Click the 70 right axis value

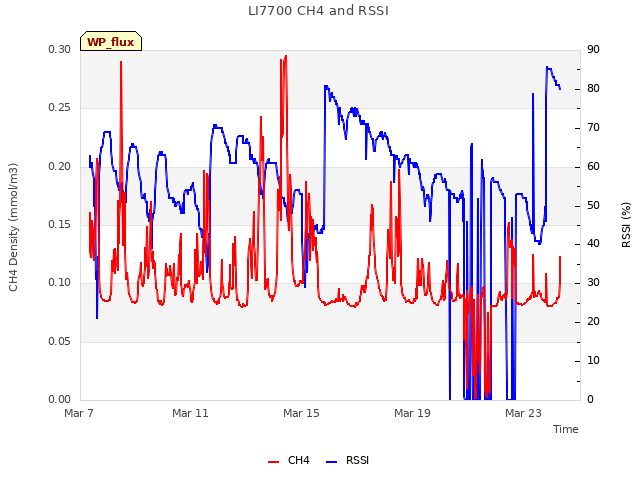click(593, 128)
